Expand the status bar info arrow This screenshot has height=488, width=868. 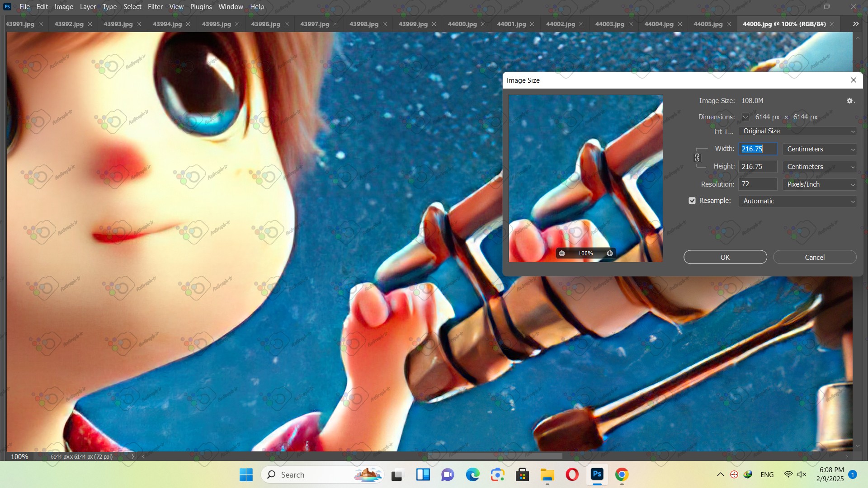click(x=132, y=456)
